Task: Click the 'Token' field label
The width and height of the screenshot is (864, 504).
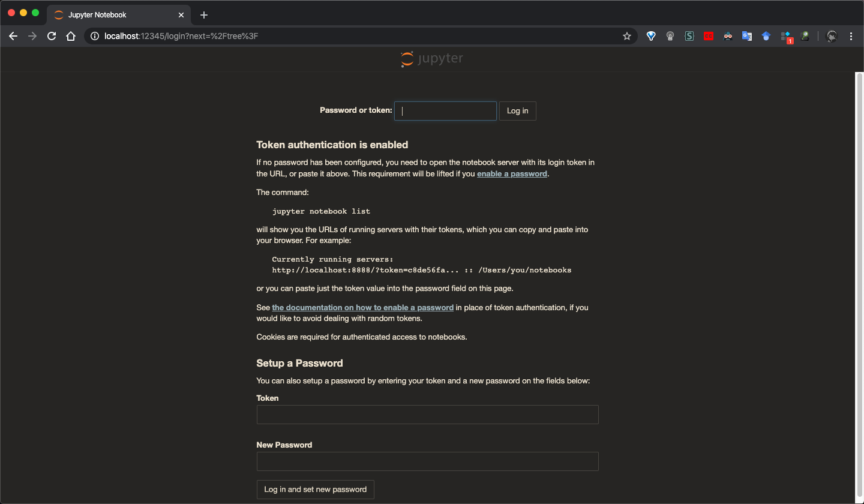Action: click(268, 398)
